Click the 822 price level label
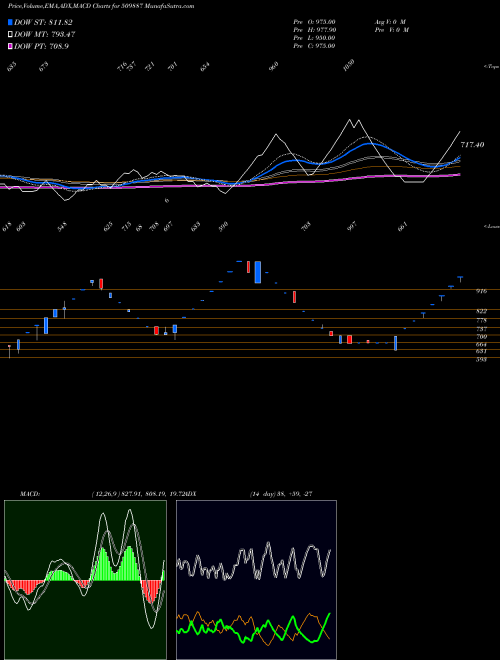The image size is (500, 660). click(481, 311)
